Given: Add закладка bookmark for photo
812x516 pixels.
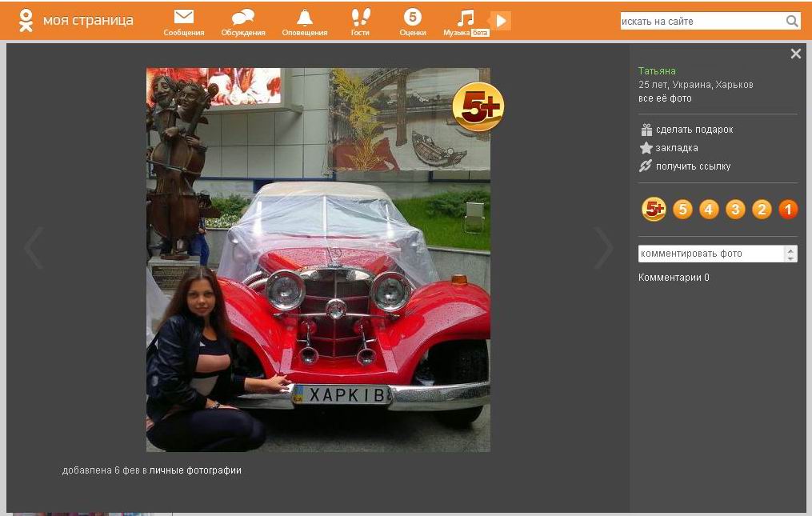Looking at the screenshot, I should [676, 148].
